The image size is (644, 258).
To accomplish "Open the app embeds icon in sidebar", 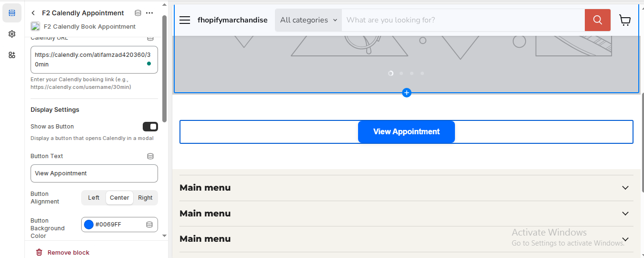I will 12,55.
